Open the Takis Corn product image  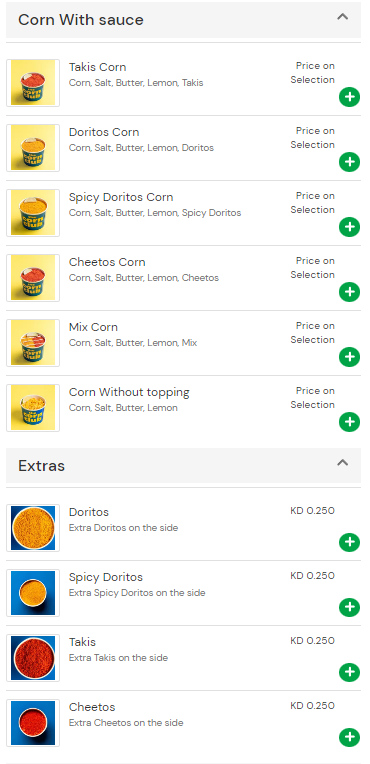click(33, 82)
